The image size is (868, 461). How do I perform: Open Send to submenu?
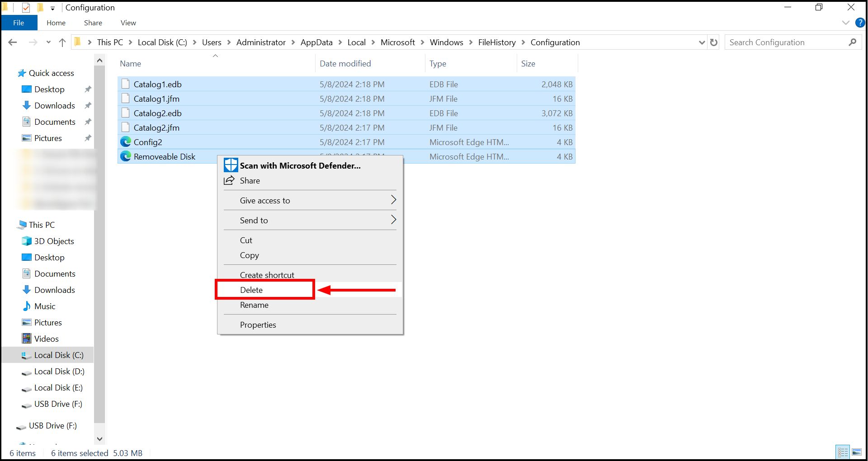point(310,220)
